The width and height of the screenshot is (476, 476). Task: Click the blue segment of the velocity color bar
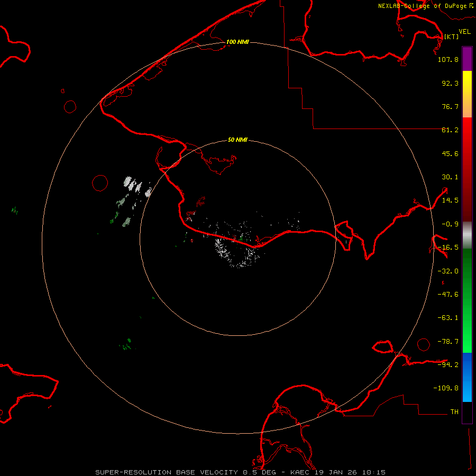467,377
